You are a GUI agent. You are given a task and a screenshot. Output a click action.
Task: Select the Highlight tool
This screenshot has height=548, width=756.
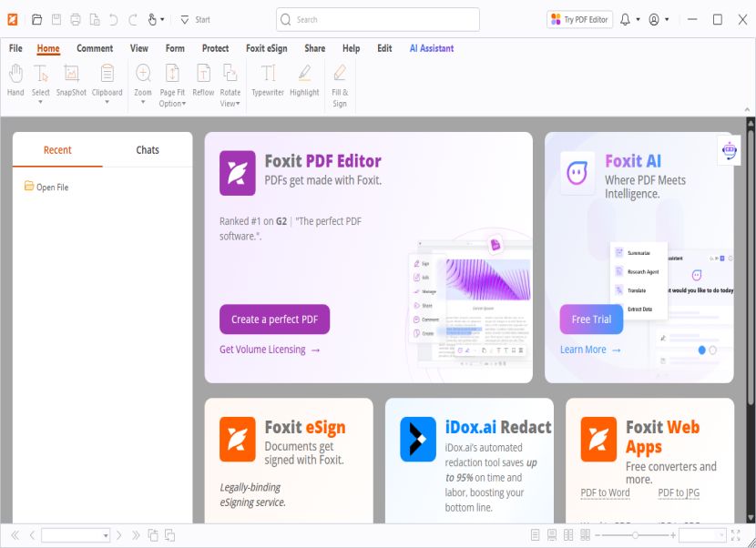point(304,80)
